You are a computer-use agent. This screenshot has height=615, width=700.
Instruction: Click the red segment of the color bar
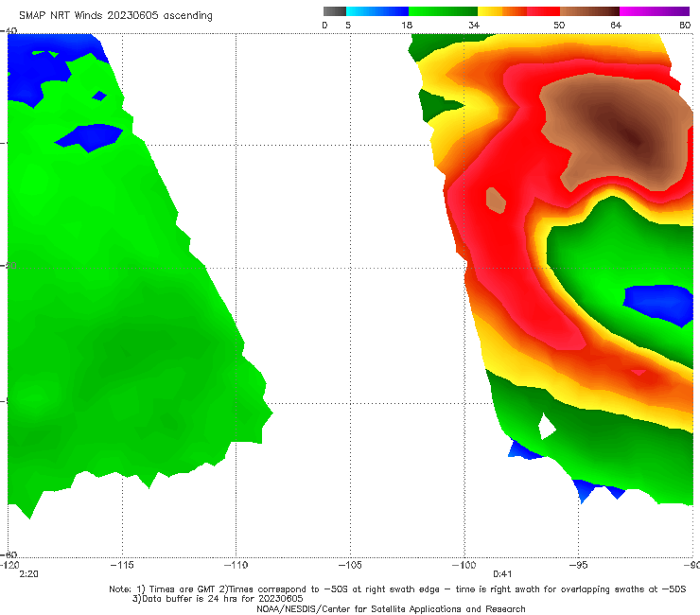tap(544, 11)
